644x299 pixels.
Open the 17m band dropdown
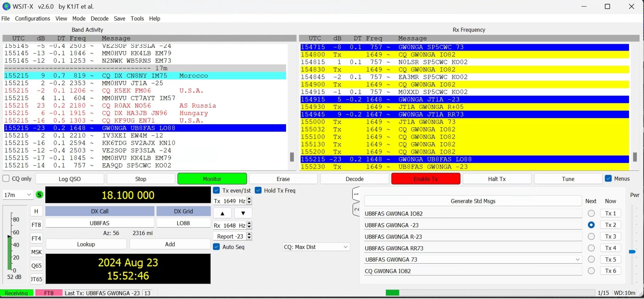[x=18, y=195]
